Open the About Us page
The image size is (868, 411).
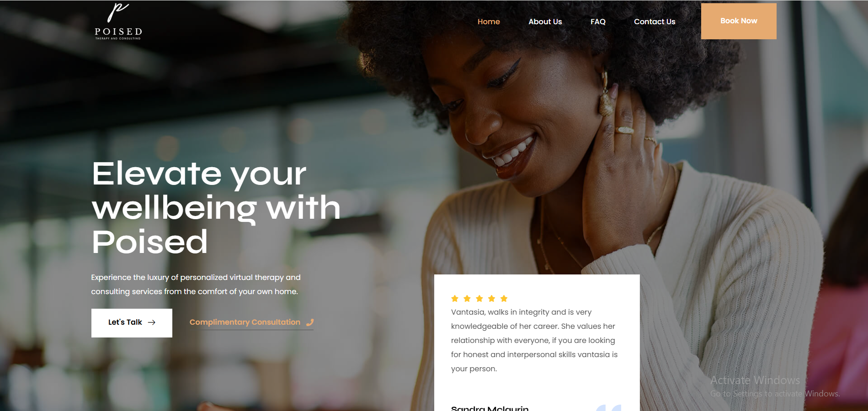click(545, 21)
